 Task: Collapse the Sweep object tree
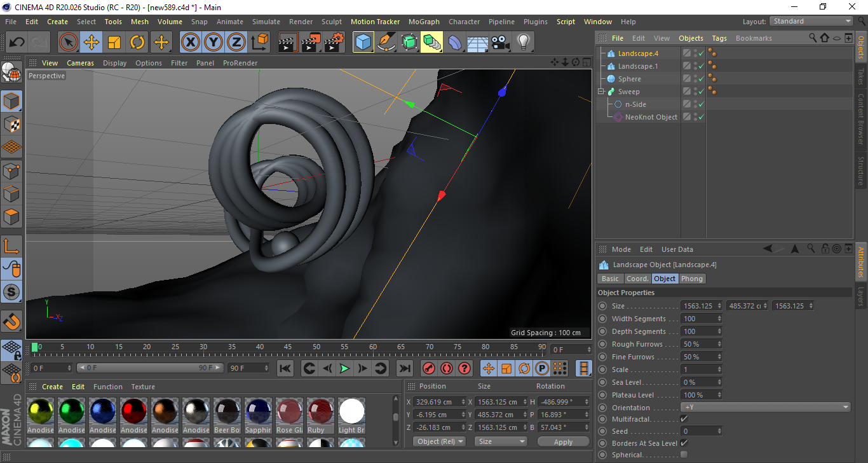point(601,92)
